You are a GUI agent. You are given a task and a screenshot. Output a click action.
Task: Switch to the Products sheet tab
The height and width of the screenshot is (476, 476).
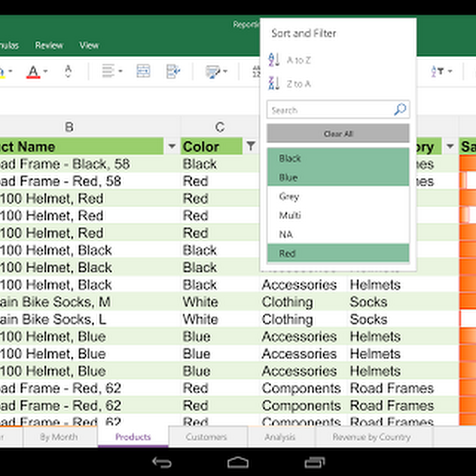133,437
